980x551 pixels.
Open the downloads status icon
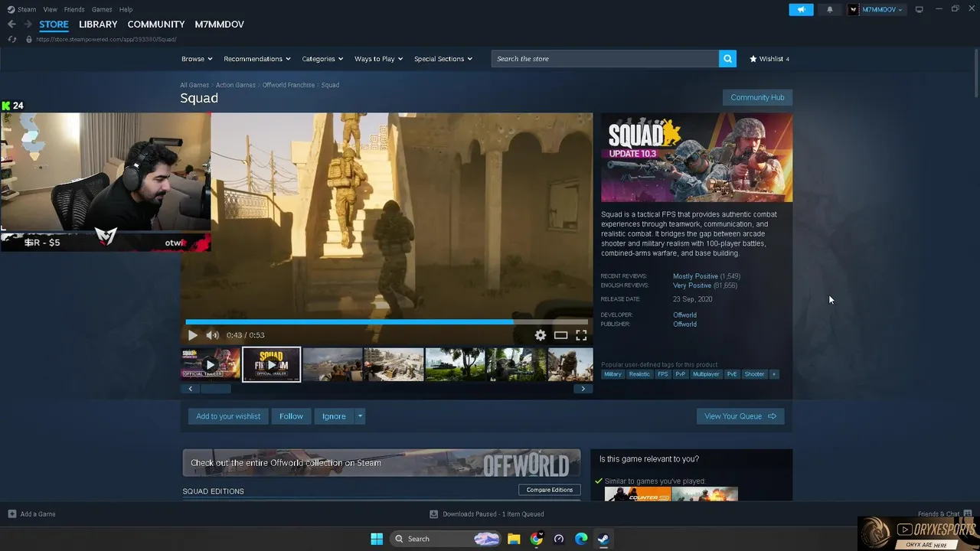pos(434,514)
